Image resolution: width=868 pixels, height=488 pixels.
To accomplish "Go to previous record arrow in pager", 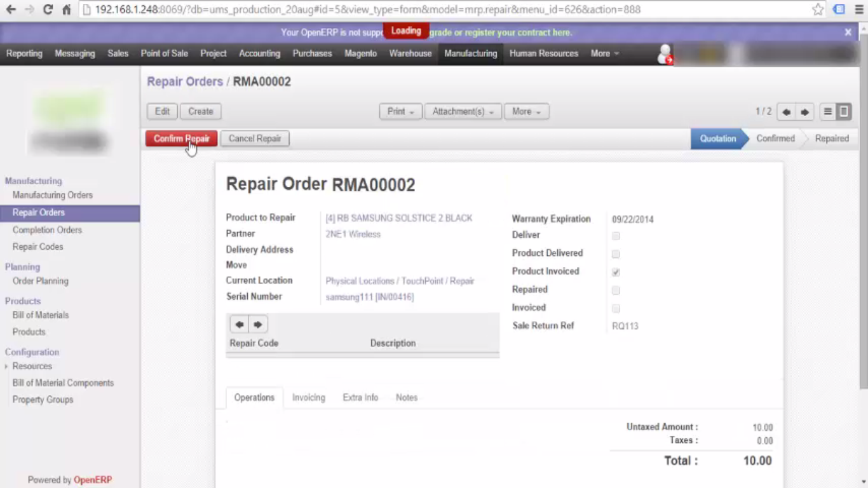I will point(787,112).
